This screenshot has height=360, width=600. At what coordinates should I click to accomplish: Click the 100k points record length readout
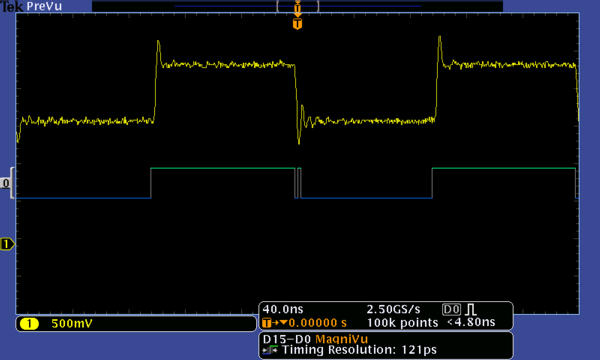click(402, 323)
